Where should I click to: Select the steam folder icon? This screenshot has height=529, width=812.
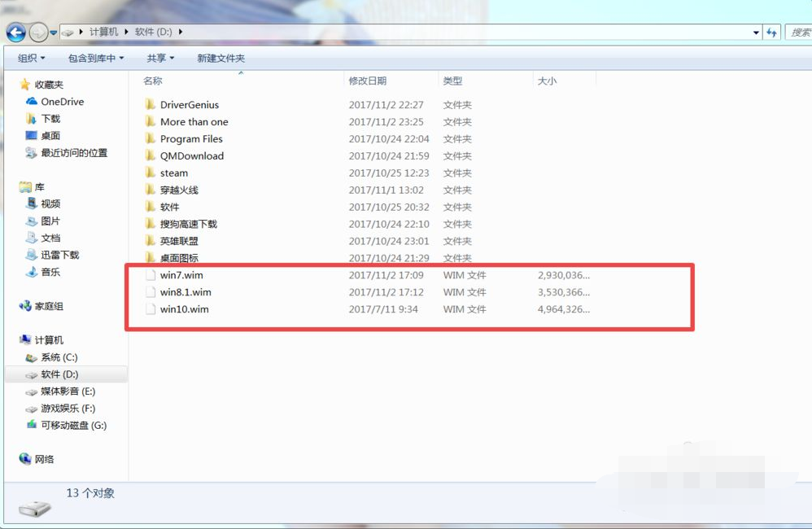pos(150,173)
